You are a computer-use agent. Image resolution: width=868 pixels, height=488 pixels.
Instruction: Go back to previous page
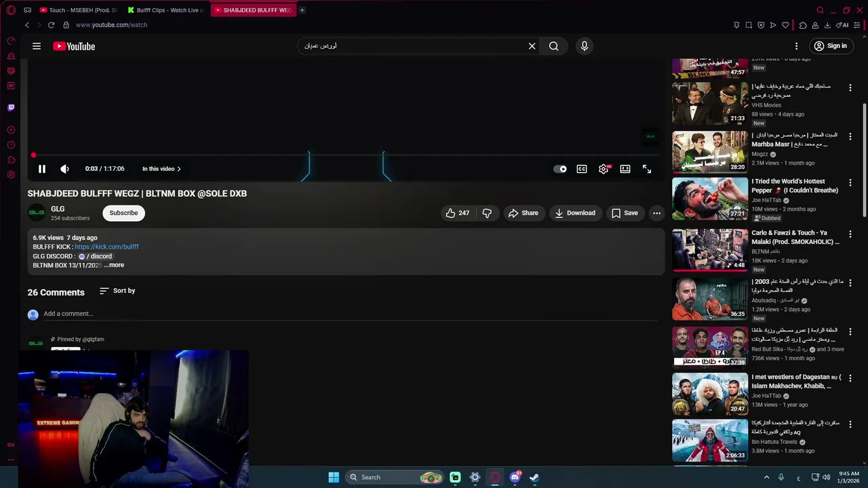point(27,25)
